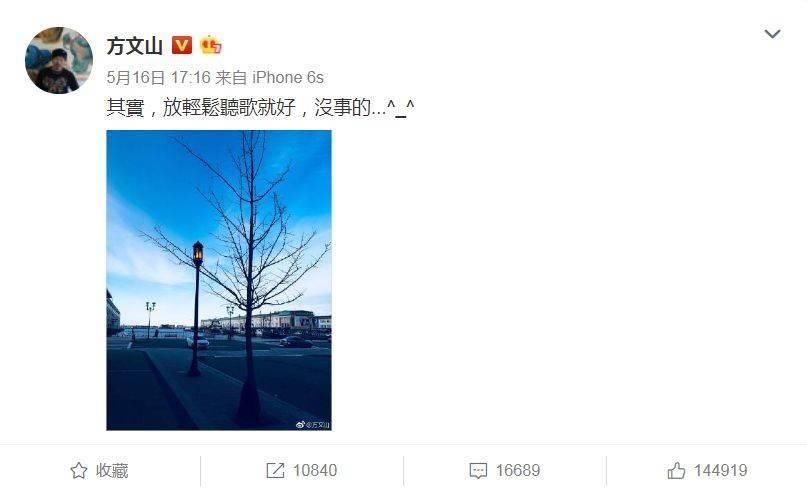Click the post text 其實，放輕鬆聽歌就好
807x495 pixels.
point(201,108)
